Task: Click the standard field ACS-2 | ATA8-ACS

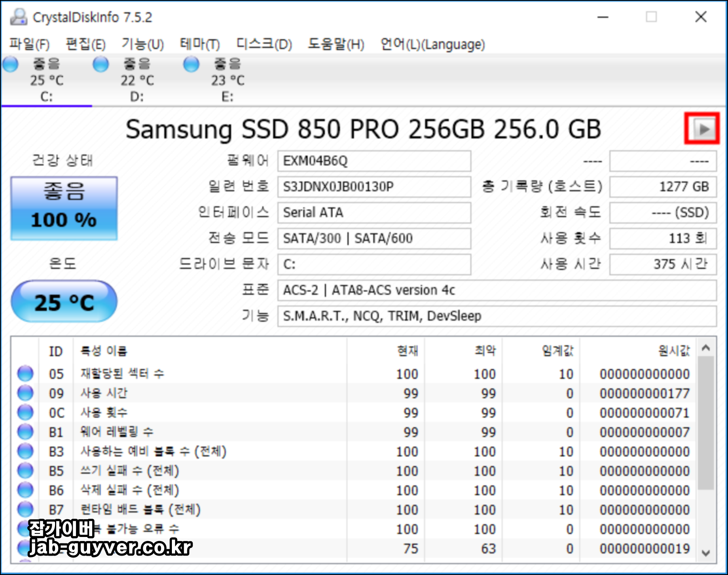Action: coord(497,290)
